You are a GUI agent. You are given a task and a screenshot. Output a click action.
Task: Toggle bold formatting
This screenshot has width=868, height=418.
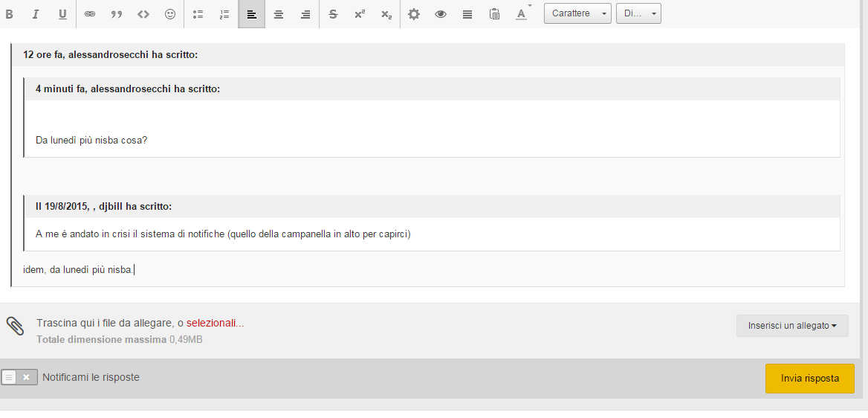[10, 14]
